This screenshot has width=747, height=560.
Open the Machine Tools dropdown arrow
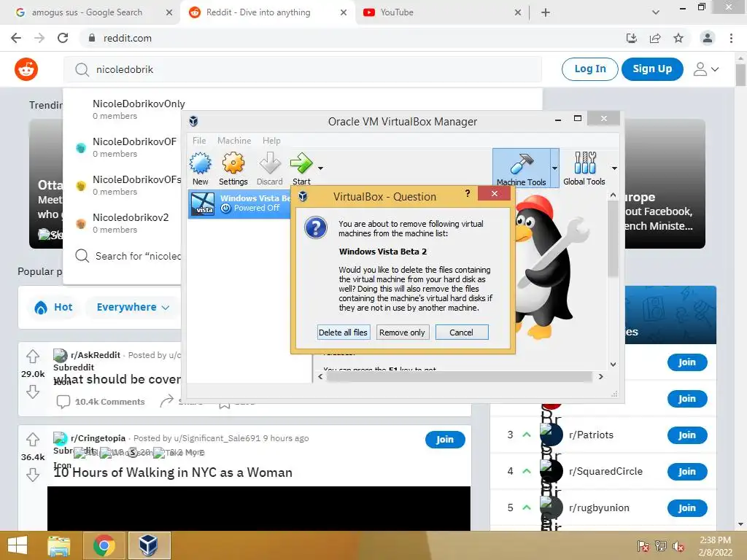(x=554, y=168)
